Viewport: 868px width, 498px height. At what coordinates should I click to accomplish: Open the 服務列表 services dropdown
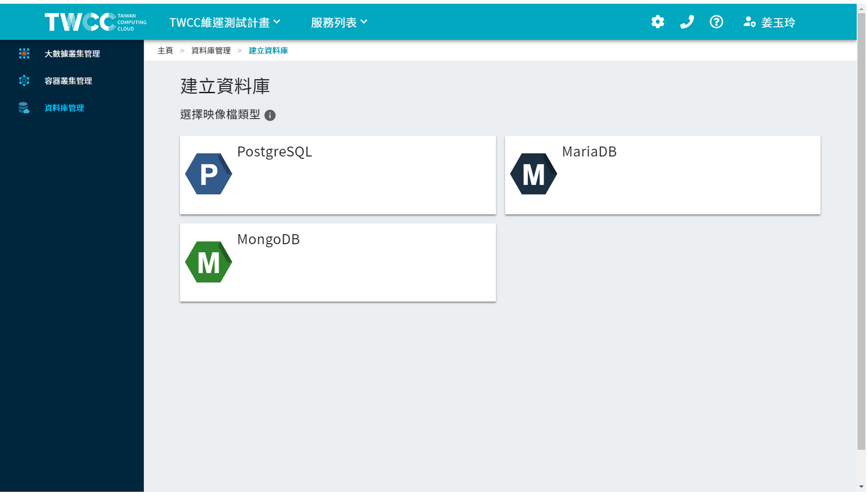[x=339, y=22]
